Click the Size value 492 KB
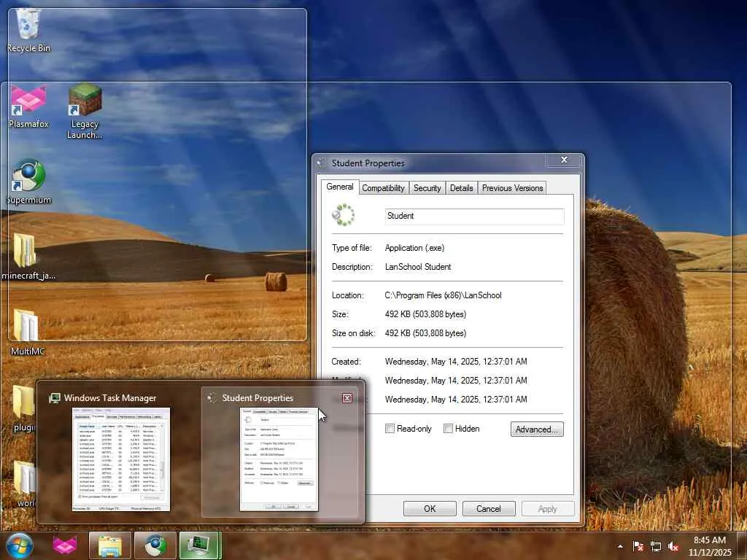Screen dimensions: 747x560 tap(425, 314)
